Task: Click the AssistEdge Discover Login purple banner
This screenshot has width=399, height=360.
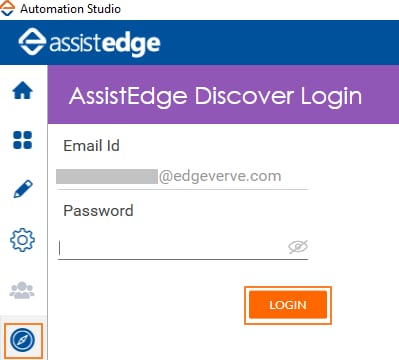Action: [x=223, y=95]
